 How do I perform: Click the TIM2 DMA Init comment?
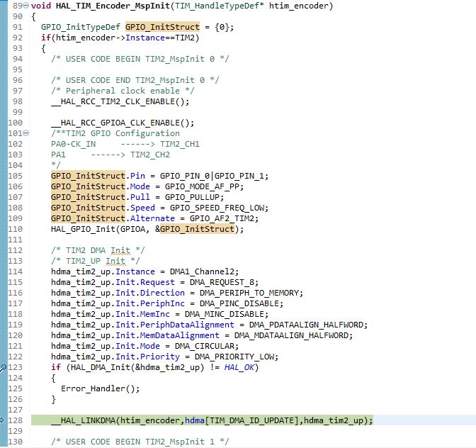(98, 250)
